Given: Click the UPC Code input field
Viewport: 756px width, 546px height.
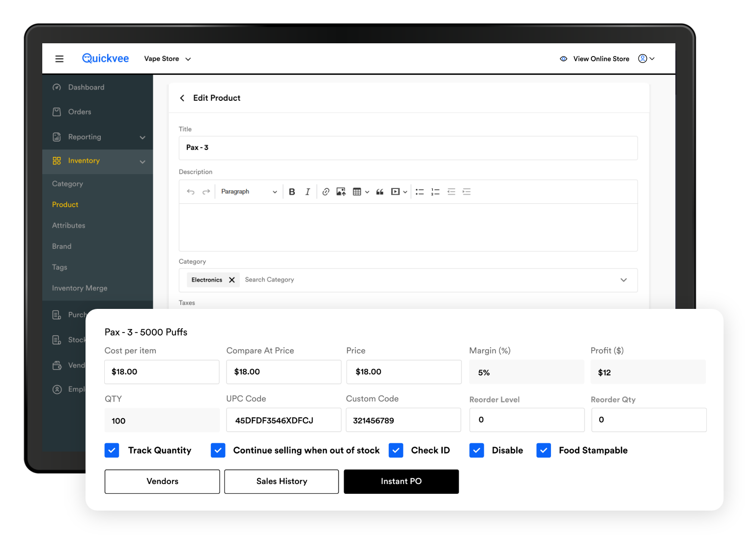Looking at the screenshot, I should pyautogui.click(x=284, y=421).
